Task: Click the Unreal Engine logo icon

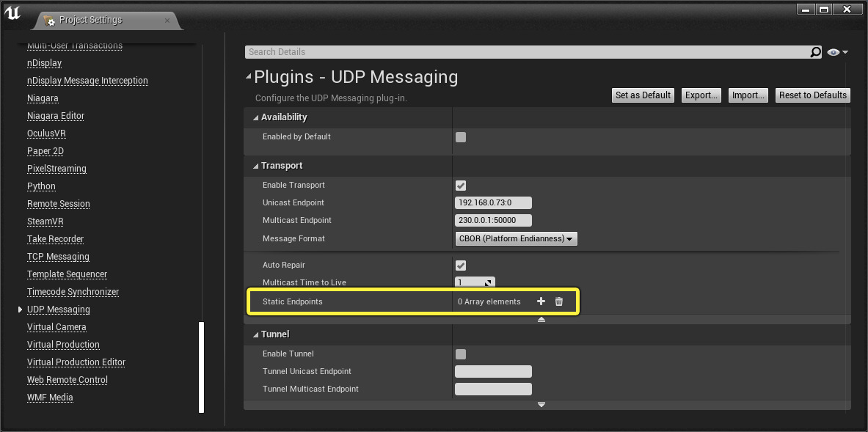Action: coord(12,14)
